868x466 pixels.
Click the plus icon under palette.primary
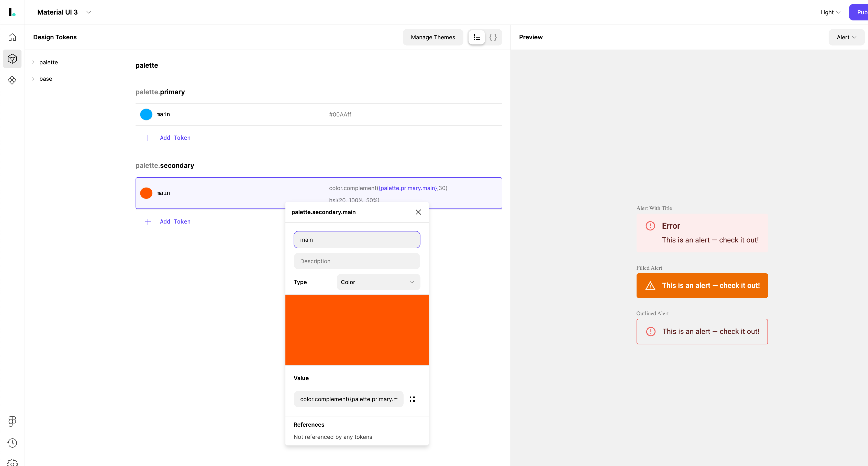148,138
